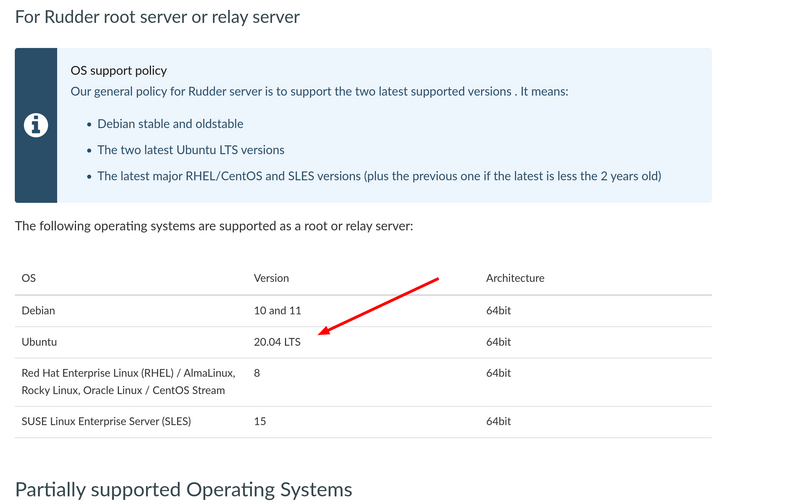This screenshot has height=502, width=800.
Task: Click the version '8' cell
Action: click(x=257, y=373)
